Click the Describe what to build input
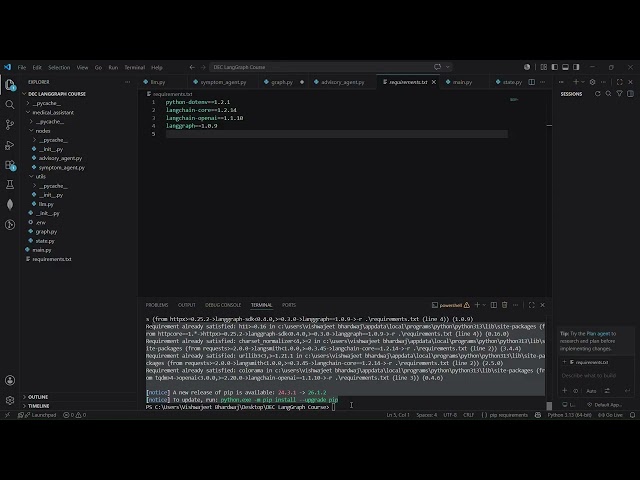640x480 pixels. [x=596, y=376]
